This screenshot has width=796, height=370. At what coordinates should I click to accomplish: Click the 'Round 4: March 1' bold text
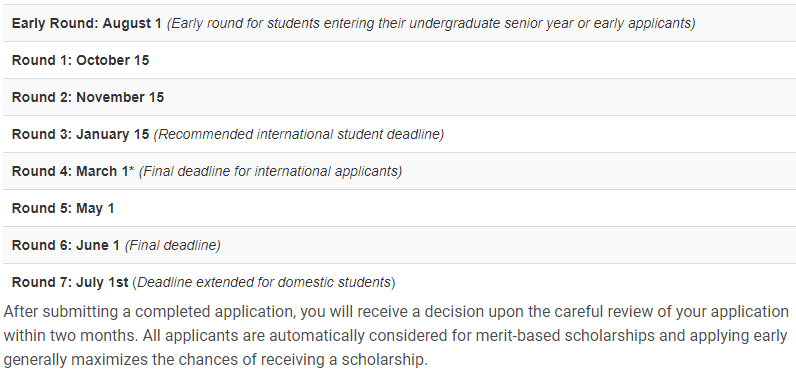coord(70,172)
